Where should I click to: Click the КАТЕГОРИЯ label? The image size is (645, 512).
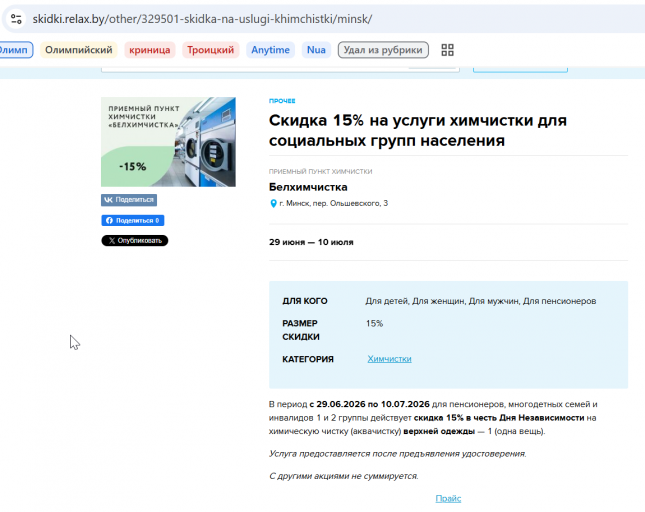pos(308,359)
